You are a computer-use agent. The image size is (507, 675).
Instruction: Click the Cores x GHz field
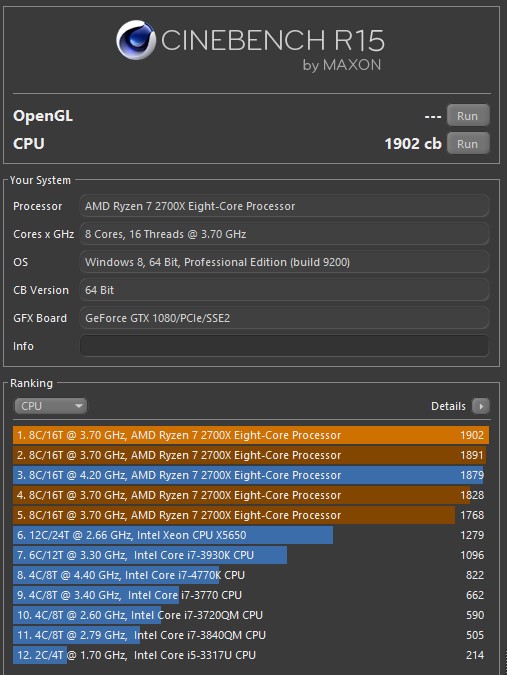[284, 234]
